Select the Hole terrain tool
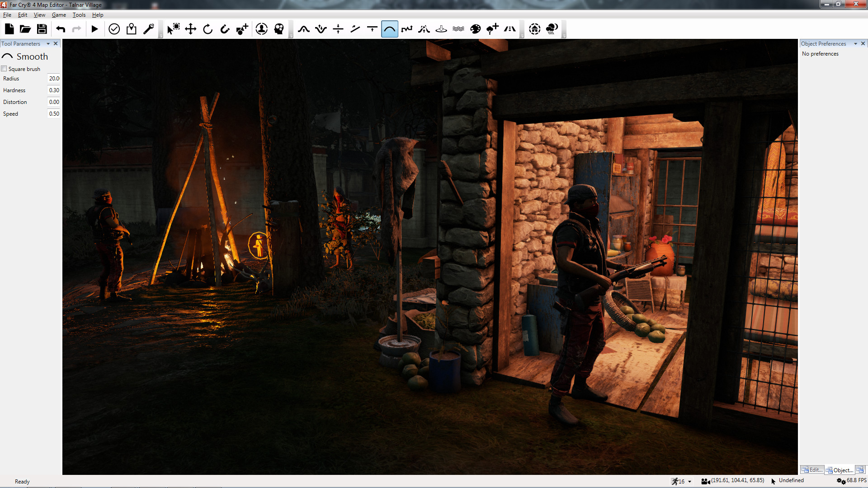 [441, 29]
